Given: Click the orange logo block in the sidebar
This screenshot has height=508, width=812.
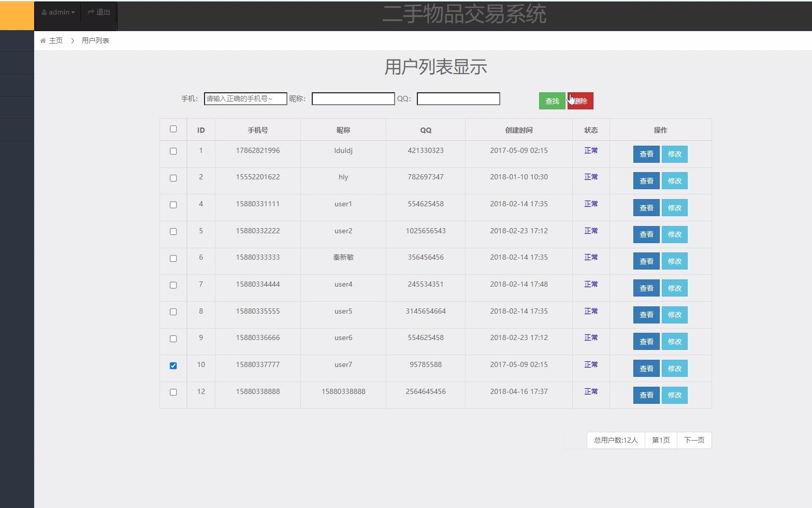Looking at the screenshot, I should (17, 16).
